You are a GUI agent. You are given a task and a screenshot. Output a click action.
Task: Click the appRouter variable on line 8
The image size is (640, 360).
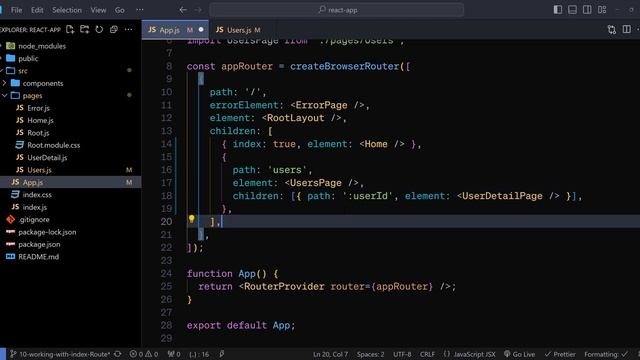pyautogui.click(x=247, y=66)
